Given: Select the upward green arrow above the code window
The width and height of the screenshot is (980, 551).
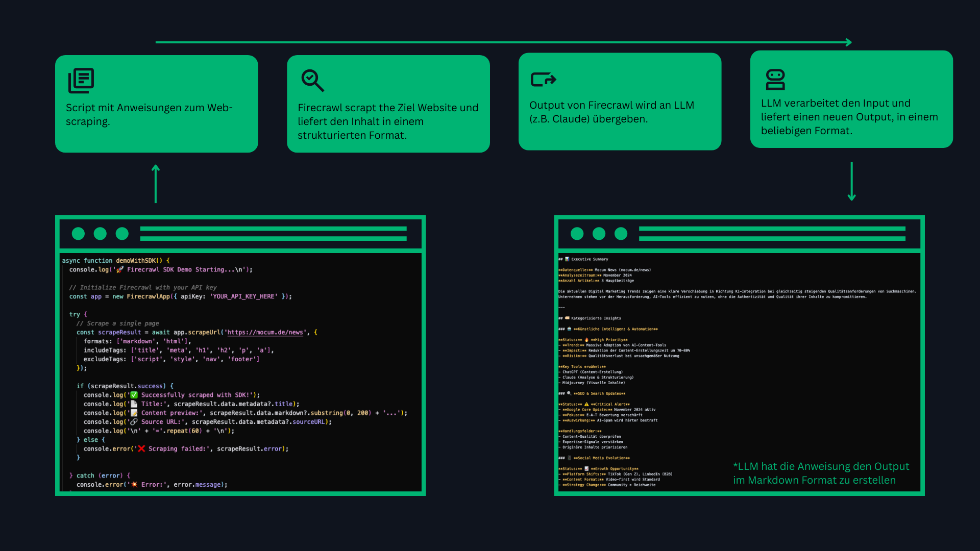Looking at the screenshot, I should tap(156, 184).
